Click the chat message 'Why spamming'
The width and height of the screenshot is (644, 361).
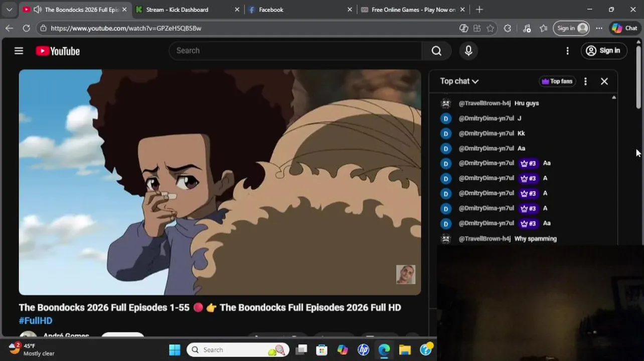tap(536, 239)
